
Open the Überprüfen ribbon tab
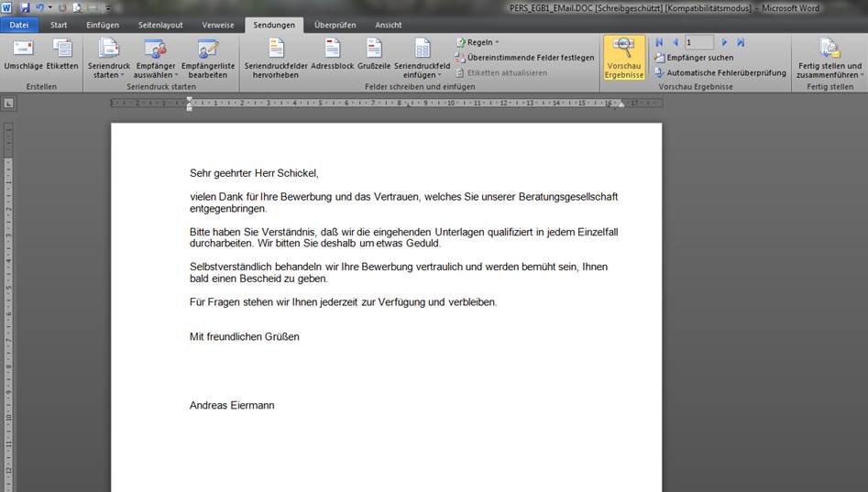click(335, 25)
